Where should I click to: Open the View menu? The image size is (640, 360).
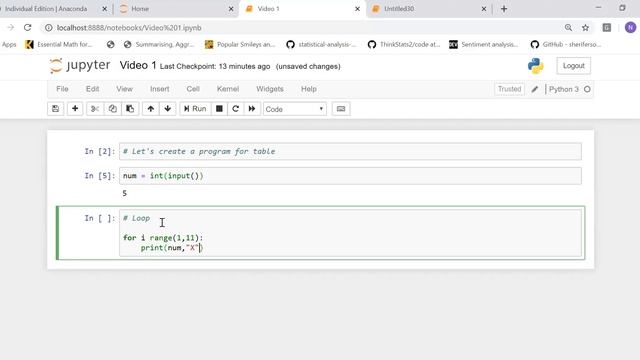[124, 89]
